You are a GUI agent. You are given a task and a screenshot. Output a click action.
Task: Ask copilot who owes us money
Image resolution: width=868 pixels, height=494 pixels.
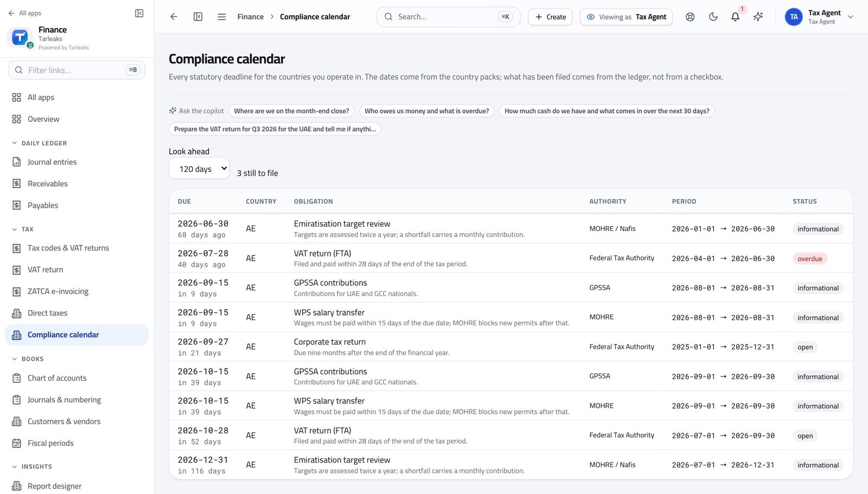(426, 111)
